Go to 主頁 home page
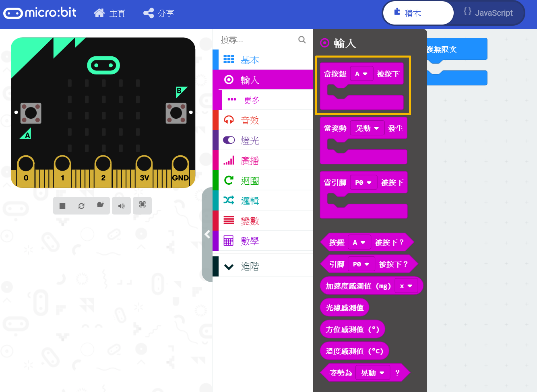537x392 pixels. [109, 13]
